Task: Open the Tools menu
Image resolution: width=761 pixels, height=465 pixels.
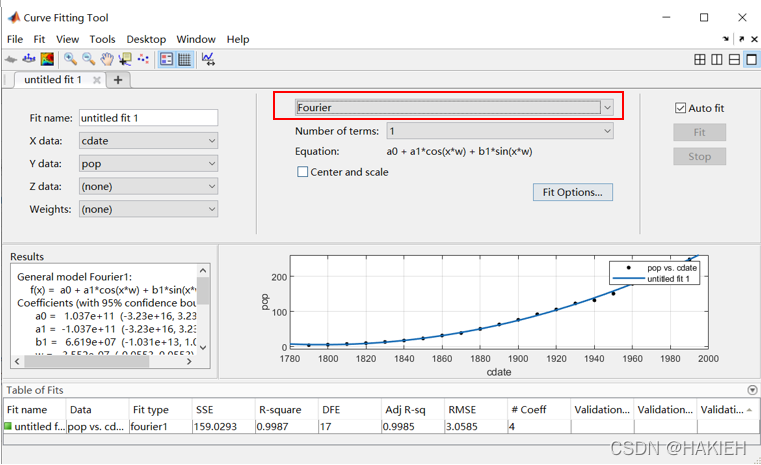Action: [102, 39]
